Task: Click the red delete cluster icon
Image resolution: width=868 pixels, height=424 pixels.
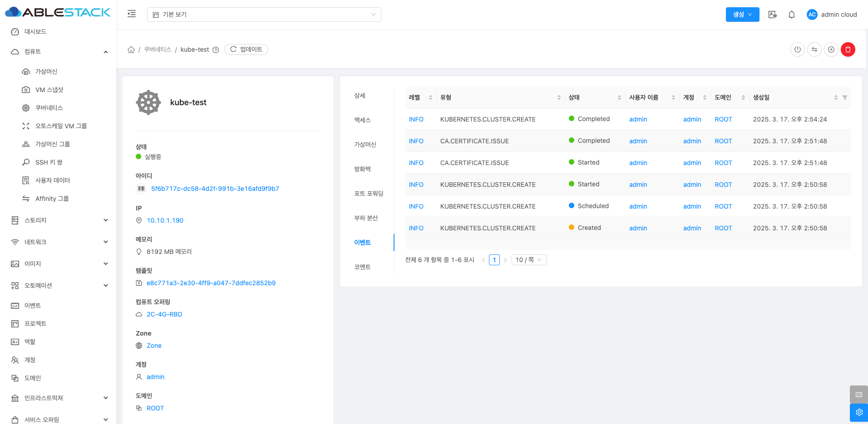Action: (848, 49)
